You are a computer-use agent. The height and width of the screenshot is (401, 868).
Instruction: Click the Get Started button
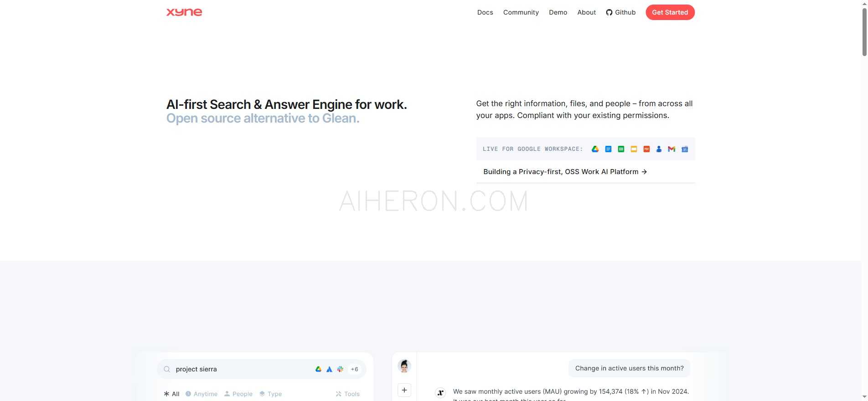coord(670,12)
